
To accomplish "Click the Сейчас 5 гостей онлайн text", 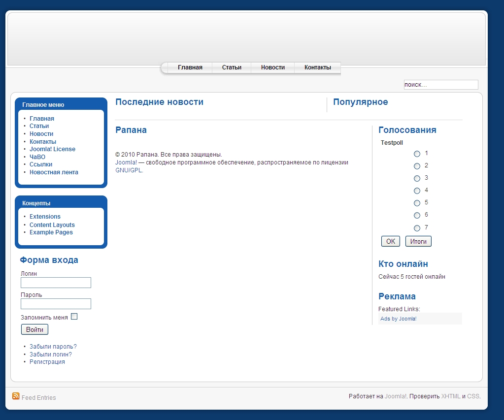I will tap(412, 277).
